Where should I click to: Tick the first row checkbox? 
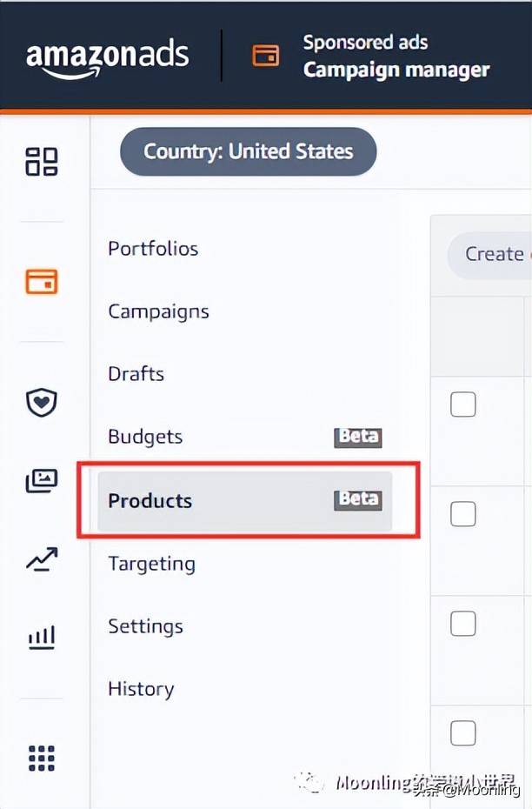click(x=463, y=404)
